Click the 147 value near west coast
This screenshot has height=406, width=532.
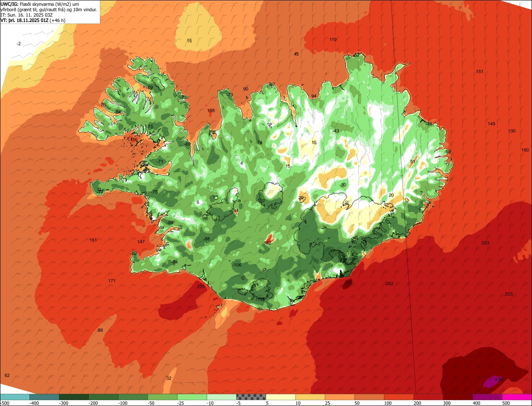point(141,242)
